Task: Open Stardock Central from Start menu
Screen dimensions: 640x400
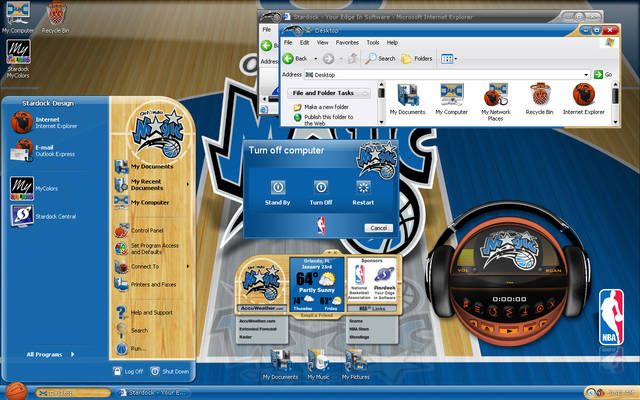Action: (22, 215)
